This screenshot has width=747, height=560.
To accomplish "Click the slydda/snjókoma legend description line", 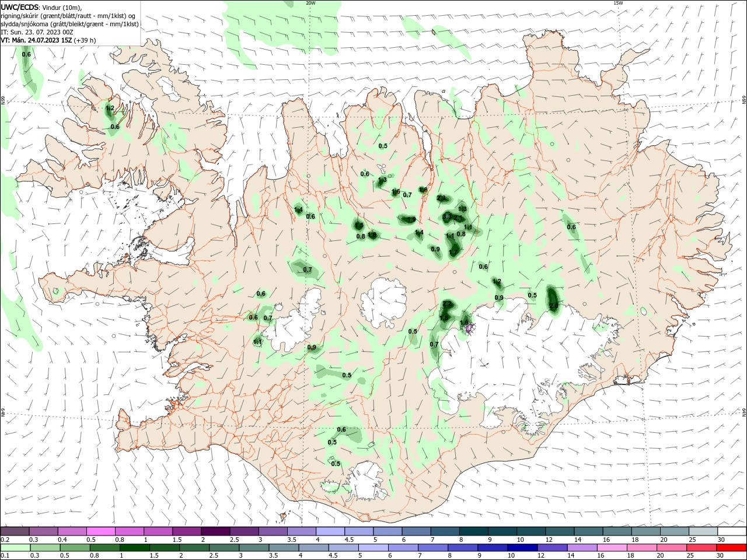I will click(x=70, y=24).
